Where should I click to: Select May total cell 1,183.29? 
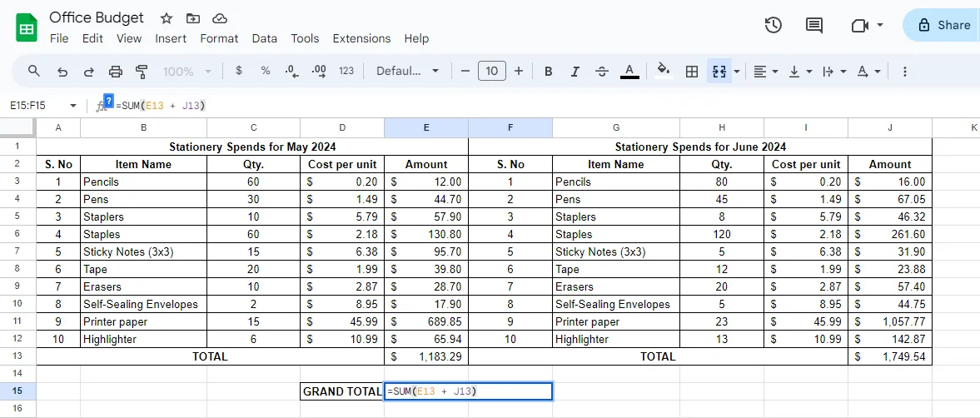click(x=426, y=356)
